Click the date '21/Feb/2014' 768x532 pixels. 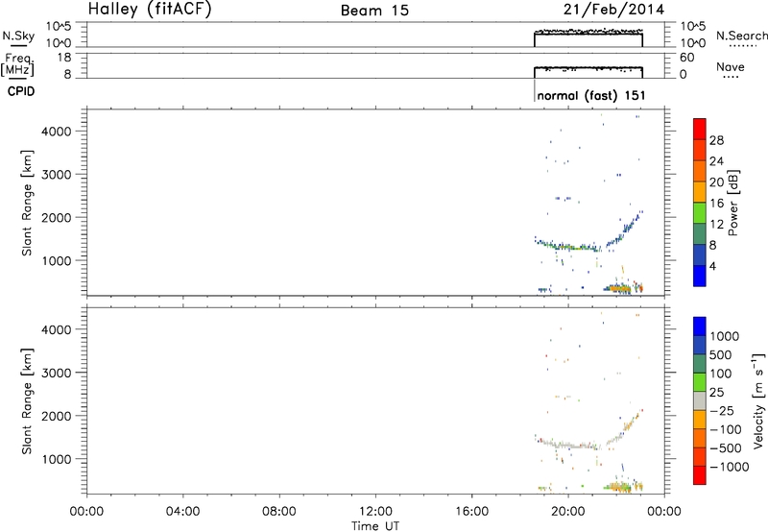pyautogui.click(x=613, y=10)
